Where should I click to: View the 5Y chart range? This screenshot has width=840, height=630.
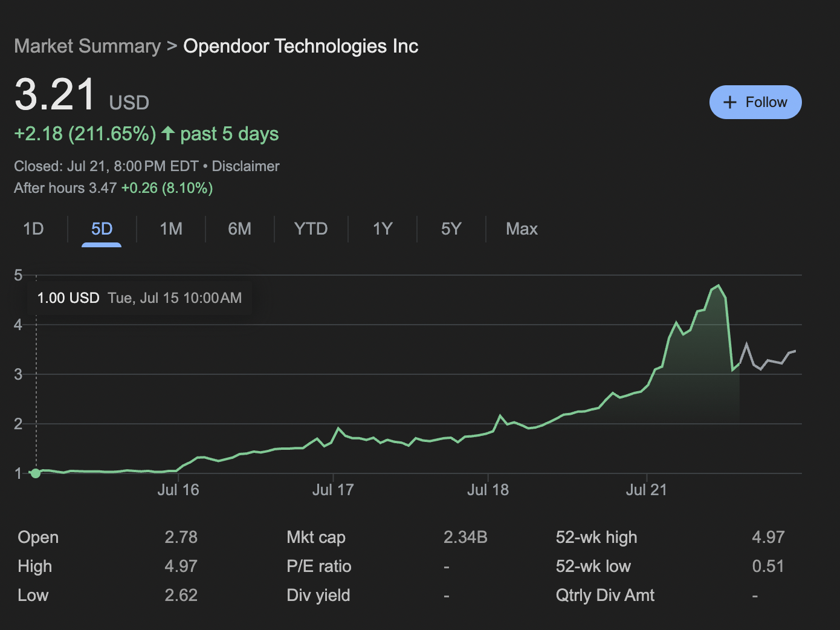click(x=451, y=229)
